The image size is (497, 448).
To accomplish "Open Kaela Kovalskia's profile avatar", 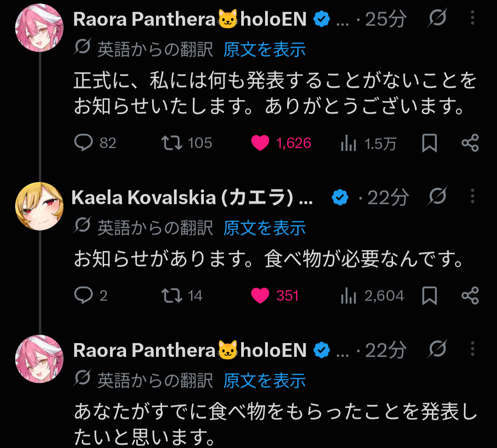I will (x=39, y=206).
